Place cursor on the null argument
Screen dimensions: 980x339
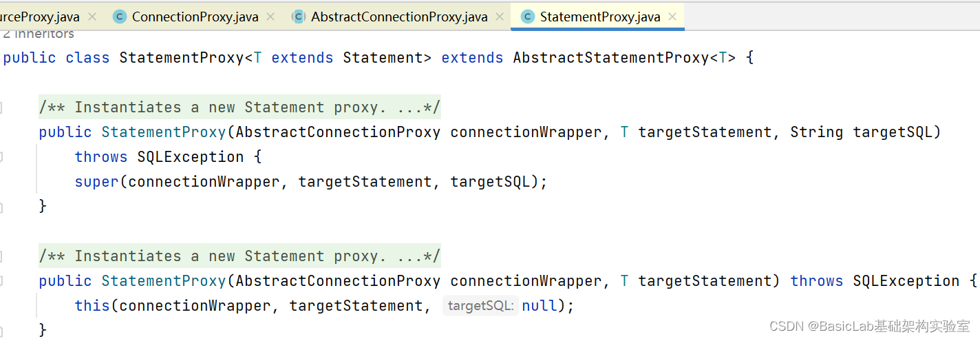(540, 306)
